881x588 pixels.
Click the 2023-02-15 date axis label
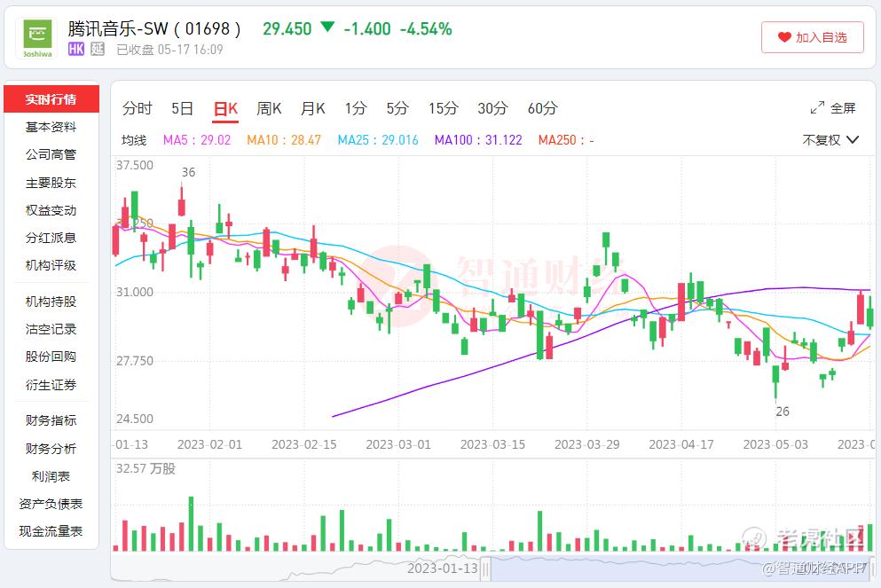pyautogui.click(x=304, y=444)
